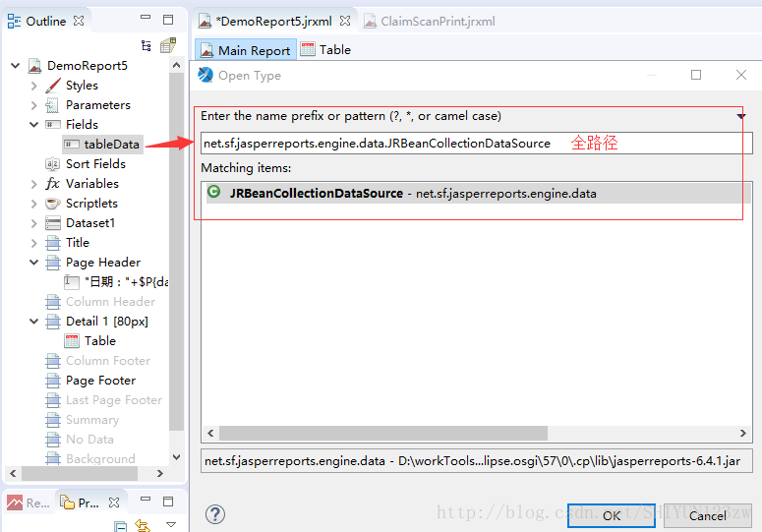762x532 pixels.
Task: Select the Background band in outline
Action: 90,458
